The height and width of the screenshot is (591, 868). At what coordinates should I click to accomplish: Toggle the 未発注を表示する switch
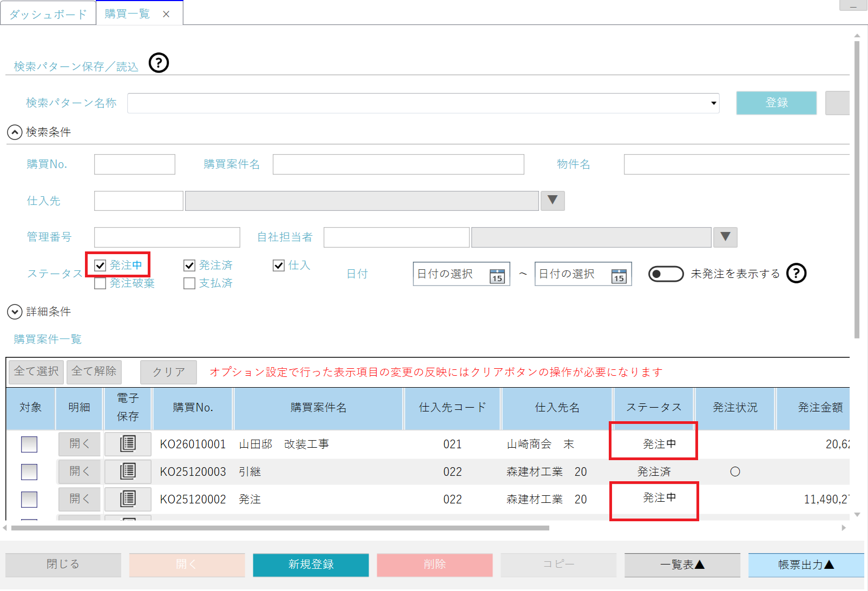[666, 274]
